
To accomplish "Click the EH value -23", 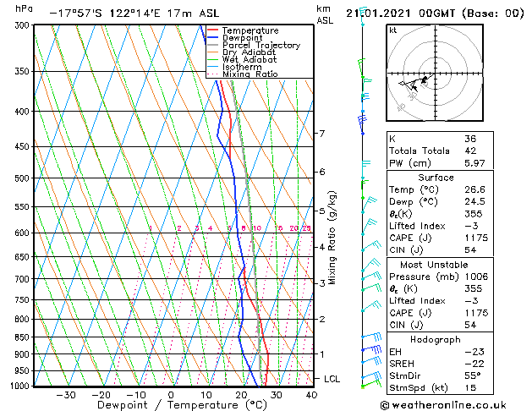I will (474, 352).
